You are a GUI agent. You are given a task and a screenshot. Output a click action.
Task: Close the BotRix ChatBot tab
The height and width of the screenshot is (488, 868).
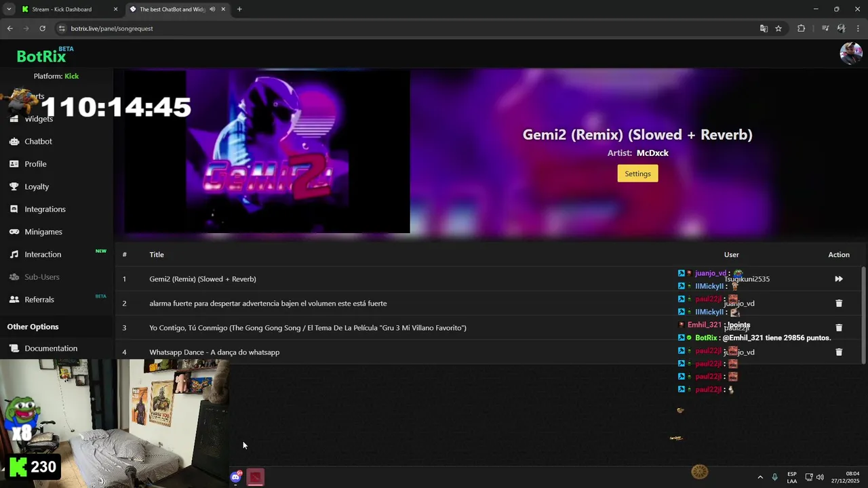pos(224,9)
